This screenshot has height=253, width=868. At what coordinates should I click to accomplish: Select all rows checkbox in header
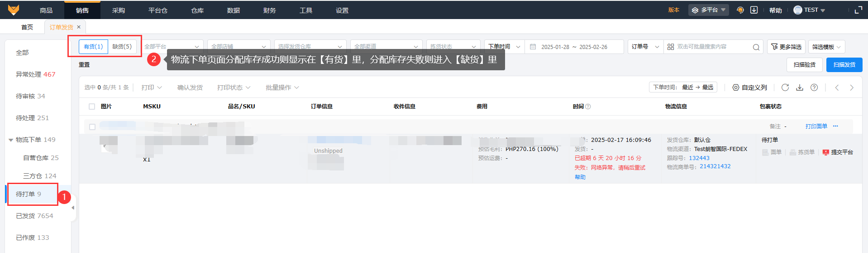(92, 107)
